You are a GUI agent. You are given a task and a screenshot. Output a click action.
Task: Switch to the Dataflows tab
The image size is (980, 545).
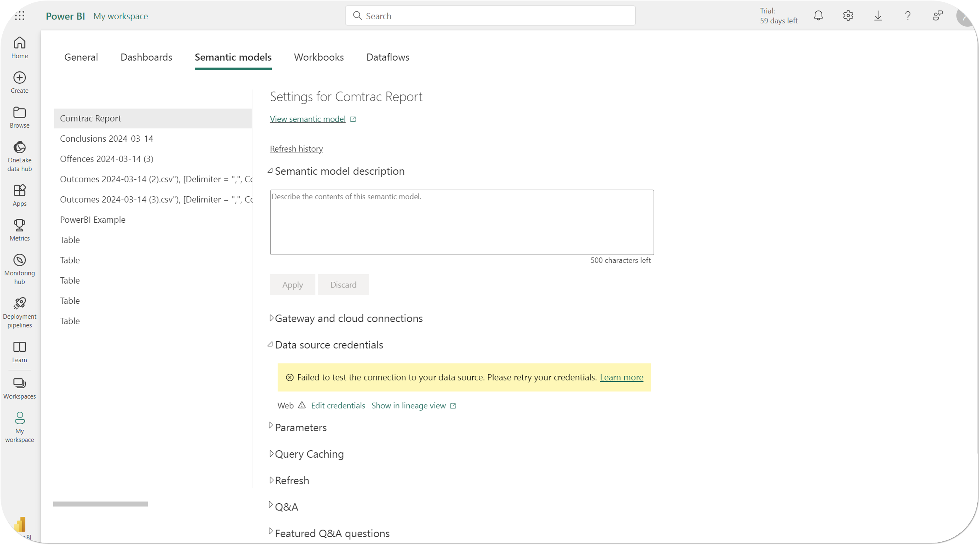tap(388, 57)
